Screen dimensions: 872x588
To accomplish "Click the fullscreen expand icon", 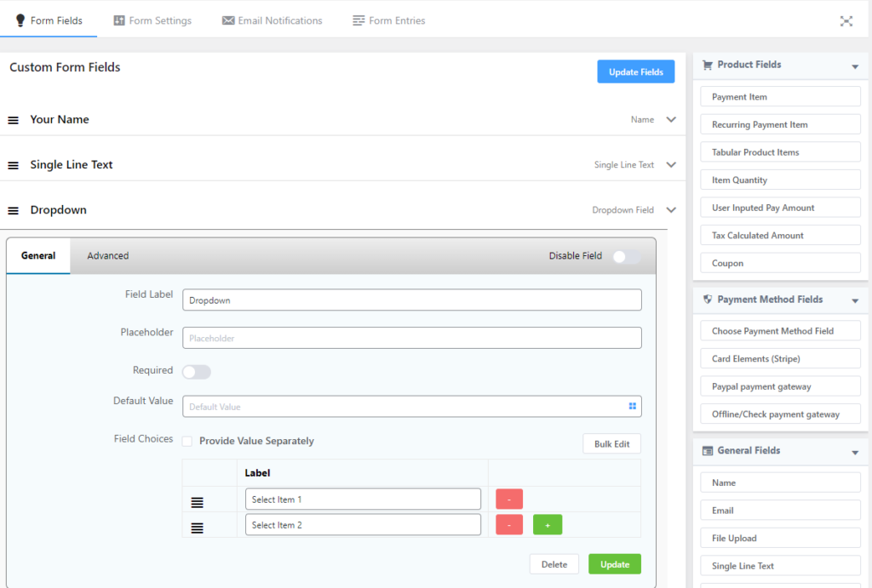I will pyautogui.click(x=846, y=21).
